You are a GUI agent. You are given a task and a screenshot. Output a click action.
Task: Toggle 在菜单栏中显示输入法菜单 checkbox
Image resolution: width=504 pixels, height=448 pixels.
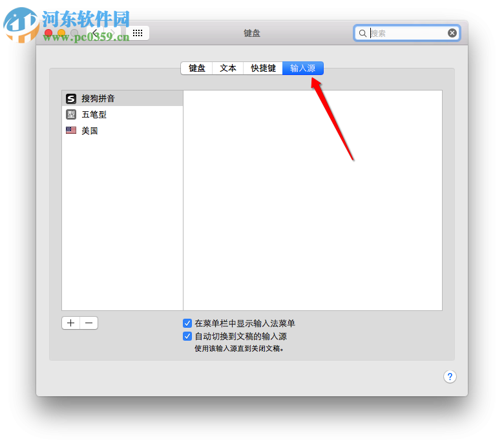[187, 323]
